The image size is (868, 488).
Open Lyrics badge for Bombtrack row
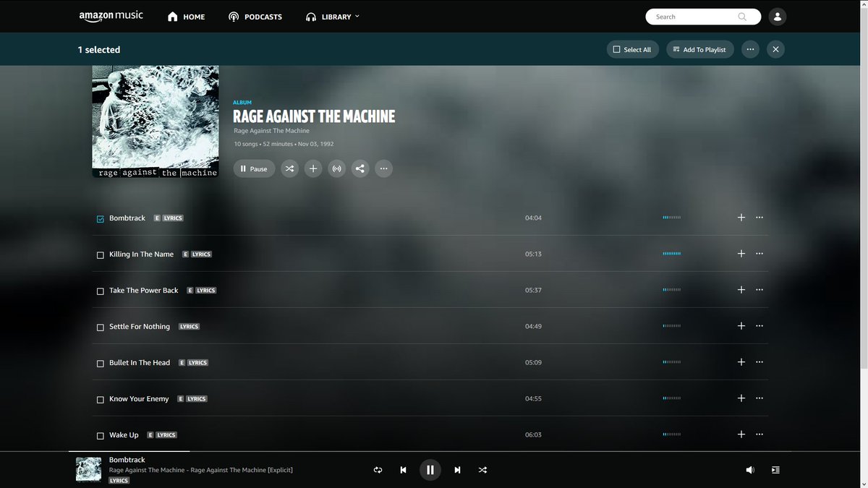tap(173, 218)
